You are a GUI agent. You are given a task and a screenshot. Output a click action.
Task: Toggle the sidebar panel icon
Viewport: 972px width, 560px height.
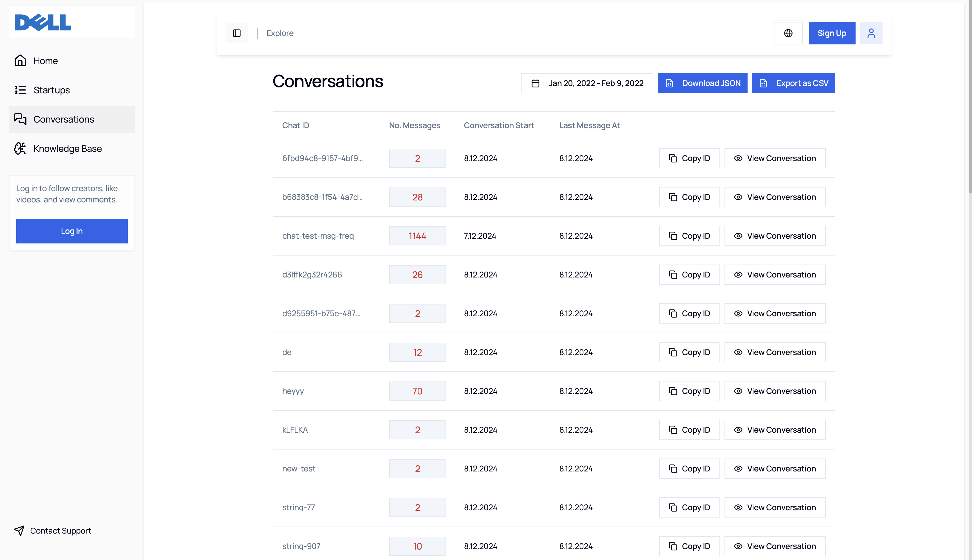tap(237, 33)
